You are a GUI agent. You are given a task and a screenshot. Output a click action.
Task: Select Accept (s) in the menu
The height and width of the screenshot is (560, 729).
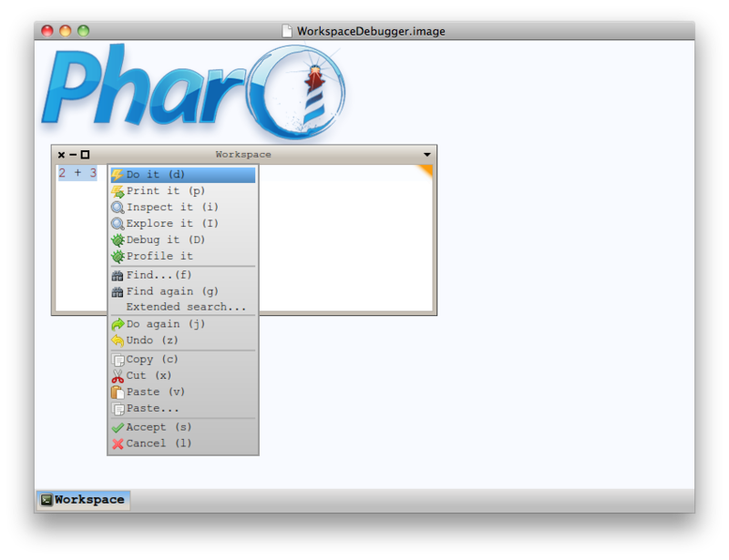click(183, 427)
